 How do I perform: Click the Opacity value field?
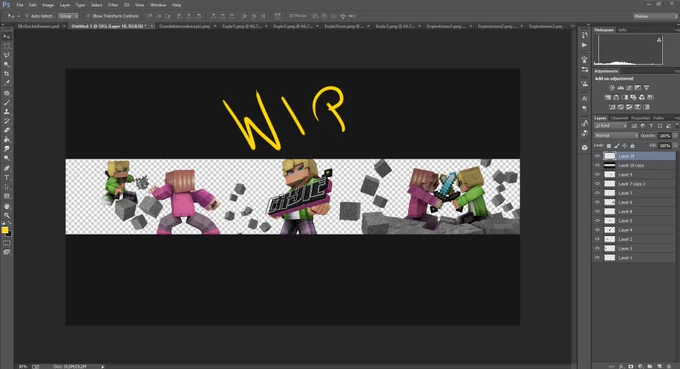[665, 136]
